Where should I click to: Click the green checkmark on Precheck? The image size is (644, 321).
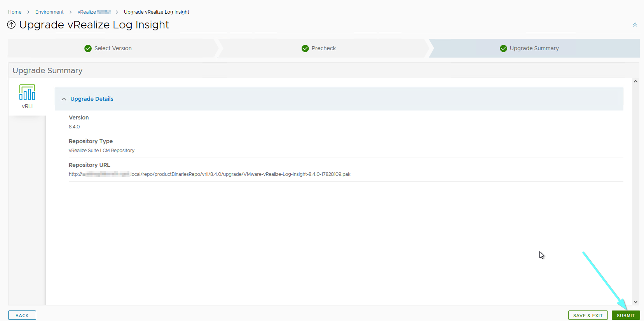[305, 48]
